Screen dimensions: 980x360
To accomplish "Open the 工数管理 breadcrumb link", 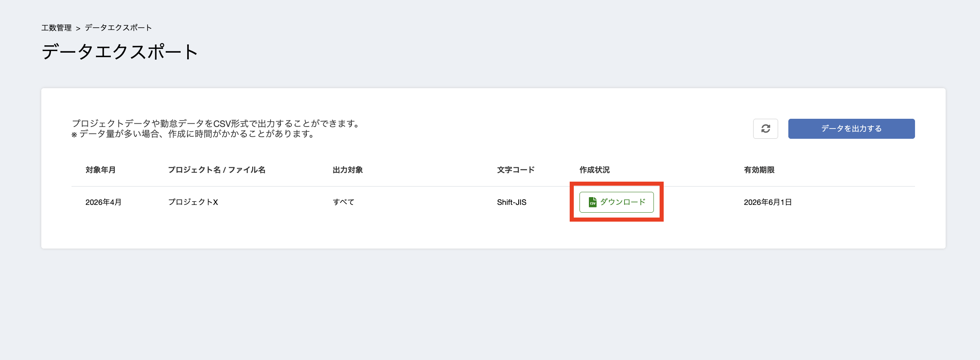I will pyautogui.click(x=56, y=28).
